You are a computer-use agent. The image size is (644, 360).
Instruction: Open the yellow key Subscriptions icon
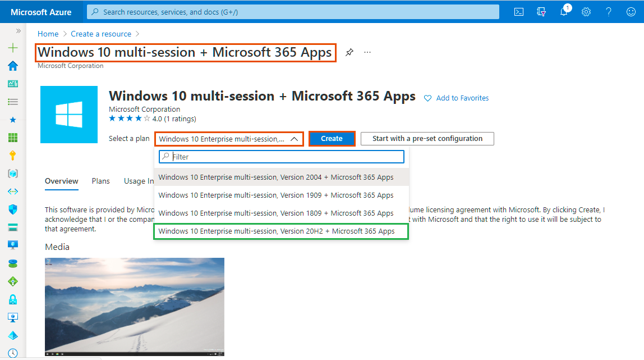13,156
